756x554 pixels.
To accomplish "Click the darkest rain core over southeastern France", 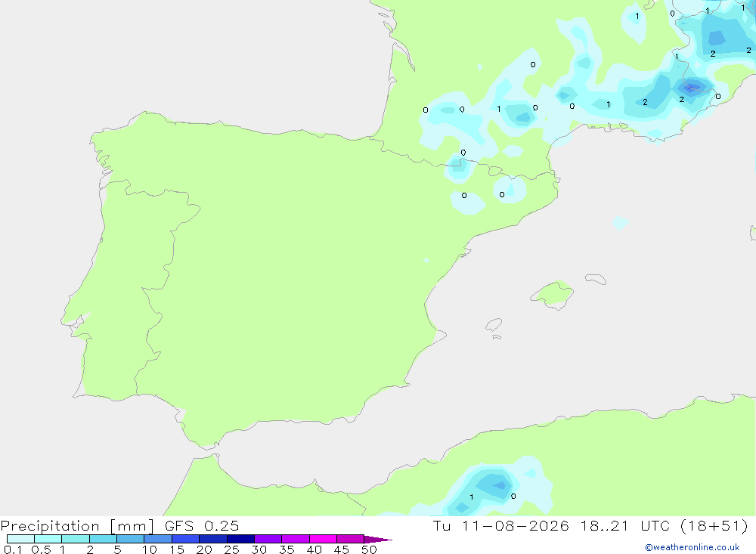I will click(692, 87).
